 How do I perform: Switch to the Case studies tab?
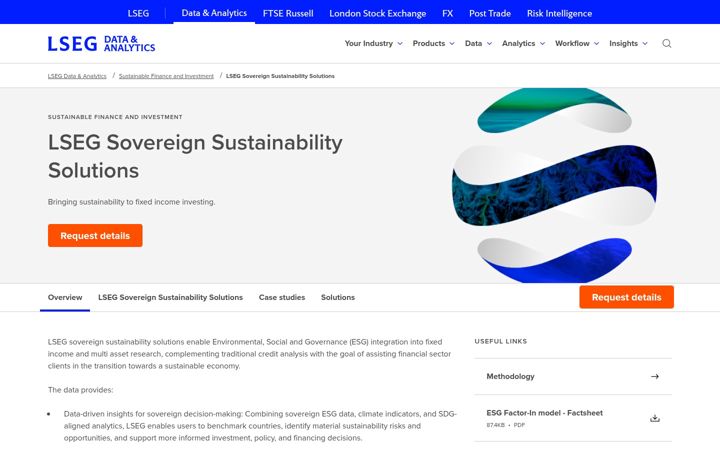click(x=282, y=298)
